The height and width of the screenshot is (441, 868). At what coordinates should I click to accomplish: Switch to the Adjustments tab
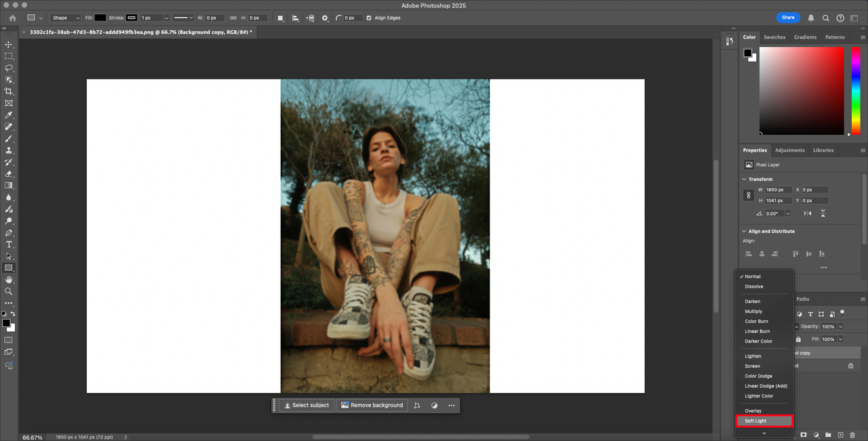(x=789, y=150)
